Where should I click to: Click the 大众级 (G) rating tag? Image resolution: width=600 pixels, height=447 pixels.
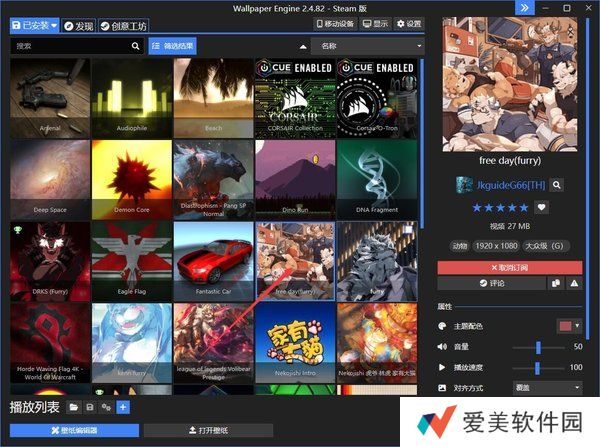click(x=545, y=246)
